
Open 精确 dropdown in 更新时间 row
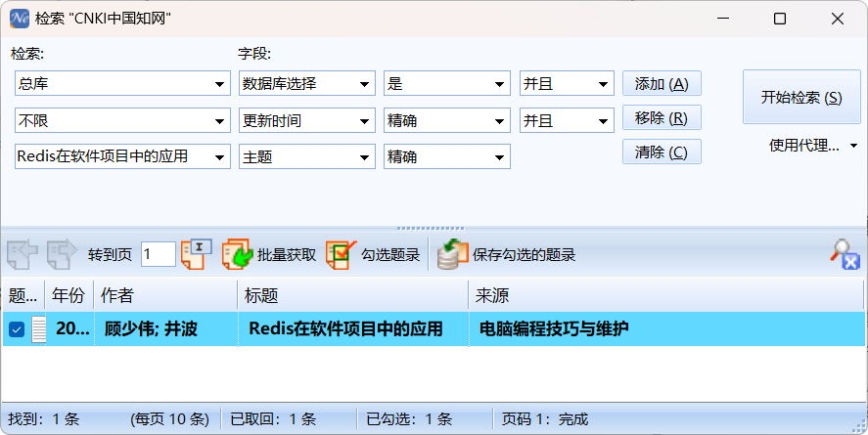[499, 121]
